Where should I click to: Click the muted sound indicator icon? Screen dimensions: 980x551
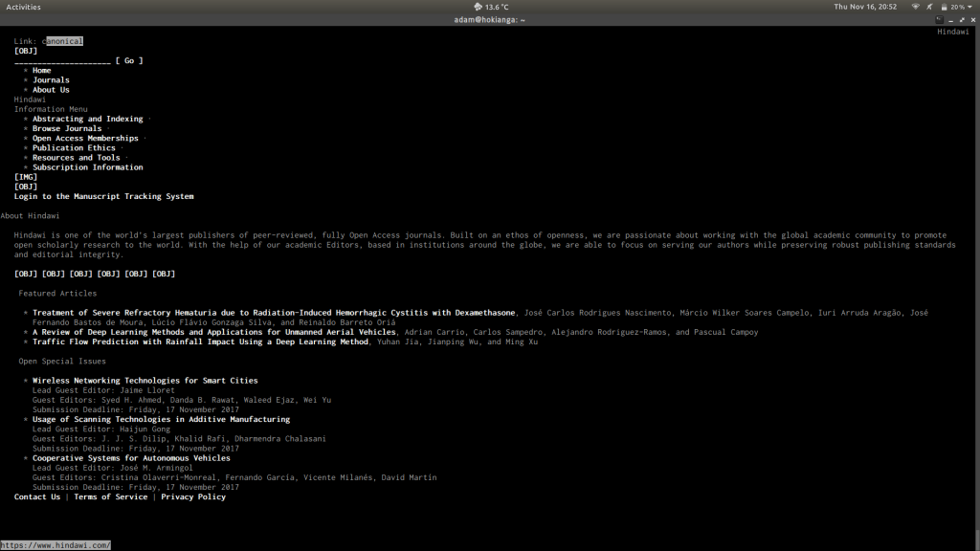929,7
